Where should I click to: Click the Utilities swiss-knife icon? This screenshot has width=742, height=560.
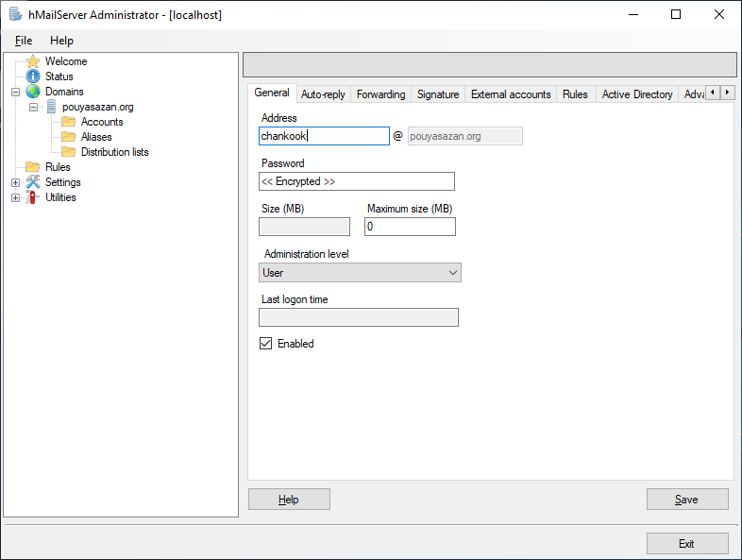pyautogui.click(x=33, y=197)
